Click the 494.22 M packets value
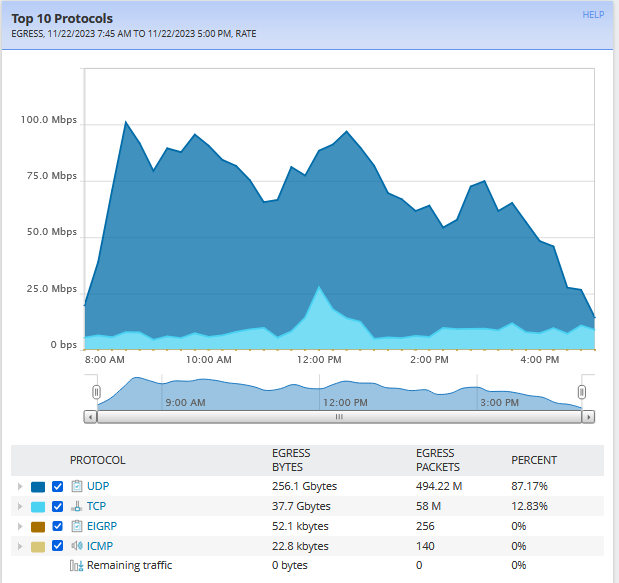 point(439,486)
